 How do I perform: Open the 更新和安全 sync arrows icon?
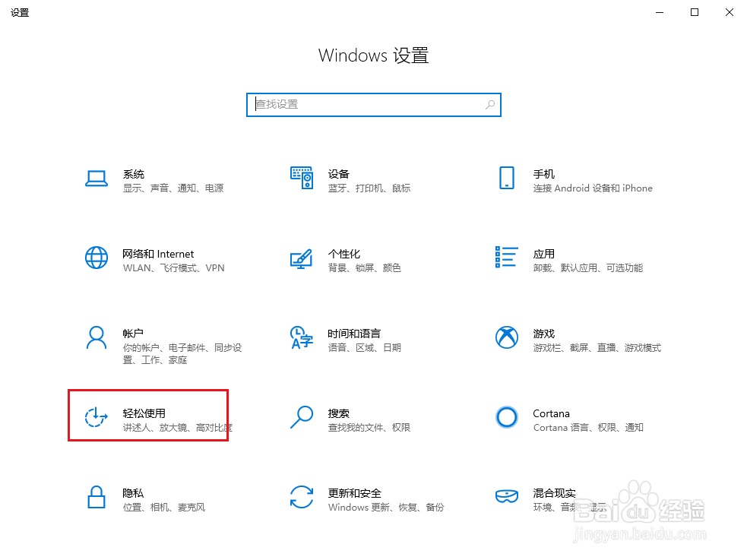(x=302, y=497)
